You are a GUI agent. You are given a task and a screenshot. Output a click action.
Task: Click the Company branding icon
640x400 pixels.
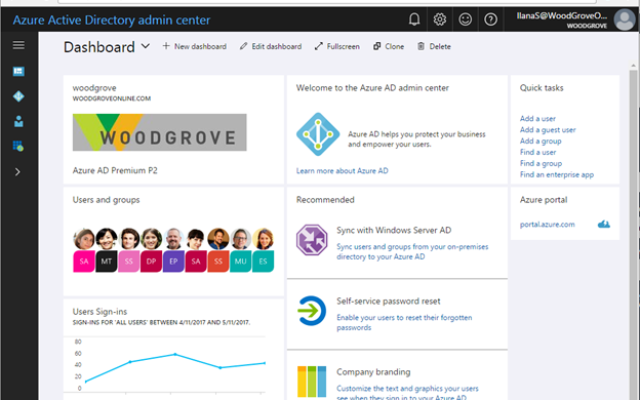312,382
